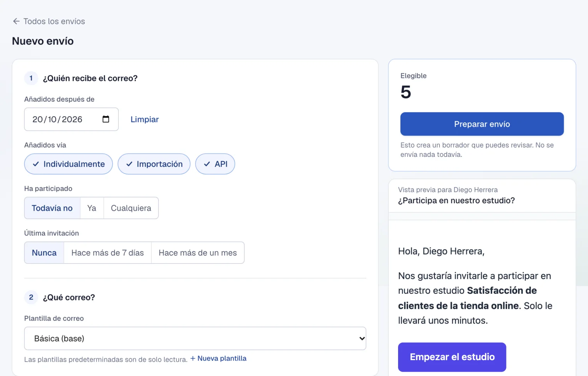
Task: Select Nunca under Última invitación
Action: (x=44, y=253)
